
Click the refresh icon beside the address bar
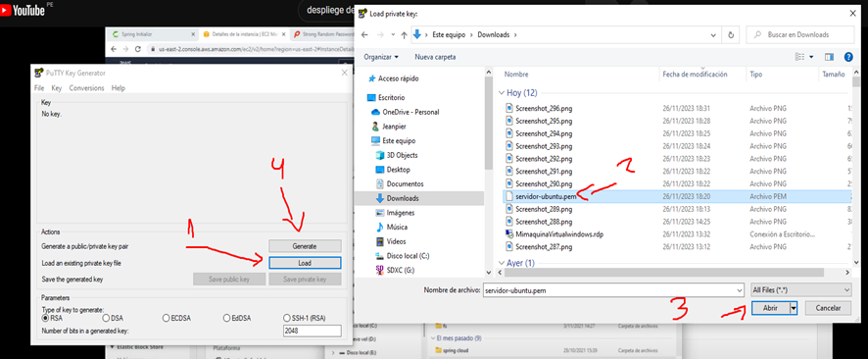(x=731, y=34)
